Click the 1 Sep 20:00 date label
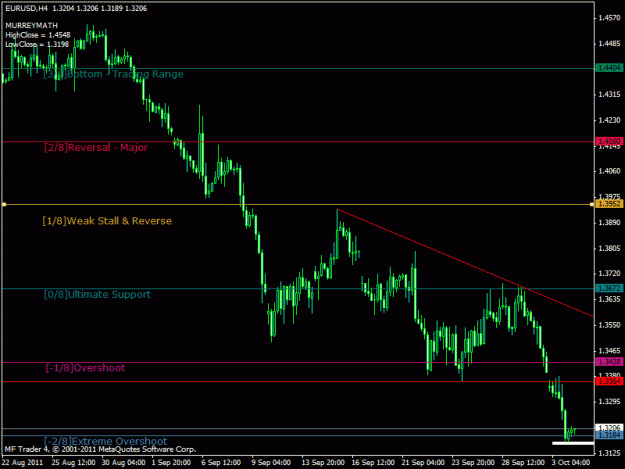 [171, 463]
